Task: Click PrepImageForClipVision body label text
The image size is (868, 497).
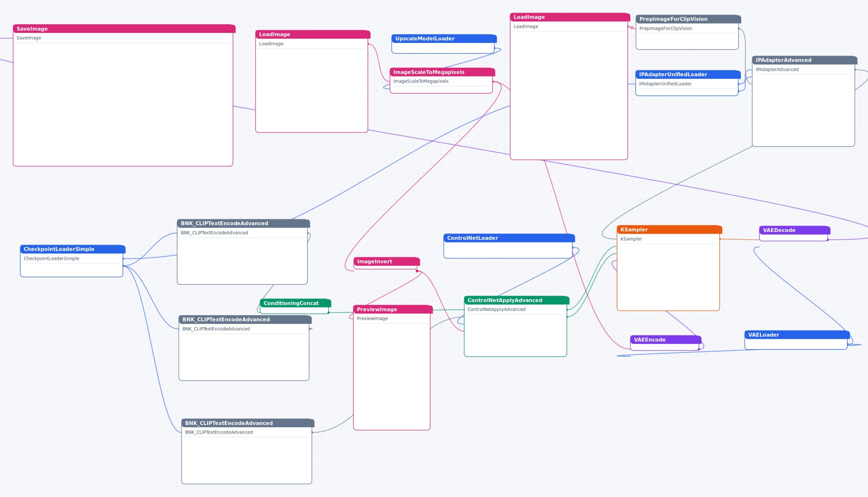Action: [666, 28]
